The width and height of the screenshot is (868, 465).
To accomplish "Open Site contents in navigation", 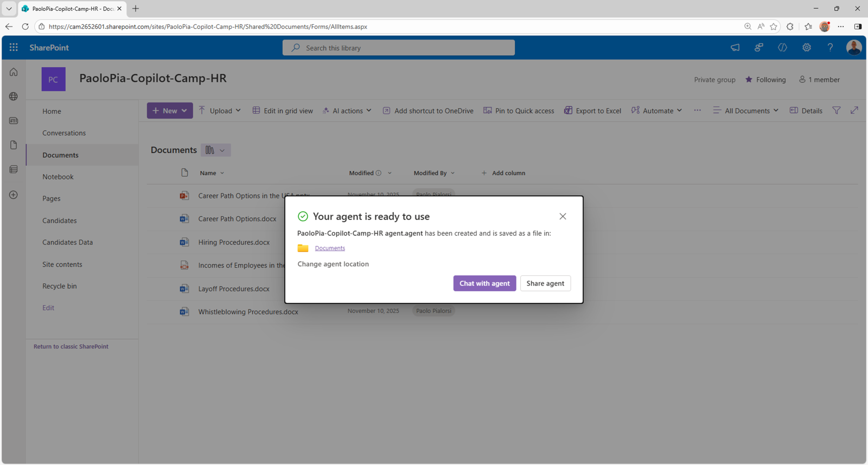I will click(62, 264).
